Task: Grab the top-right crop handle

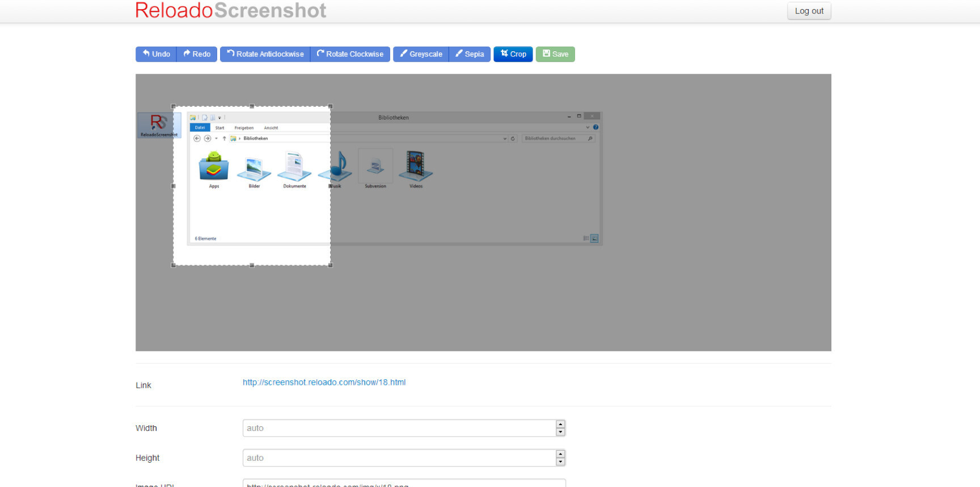Action: click(x=330, y=106)
